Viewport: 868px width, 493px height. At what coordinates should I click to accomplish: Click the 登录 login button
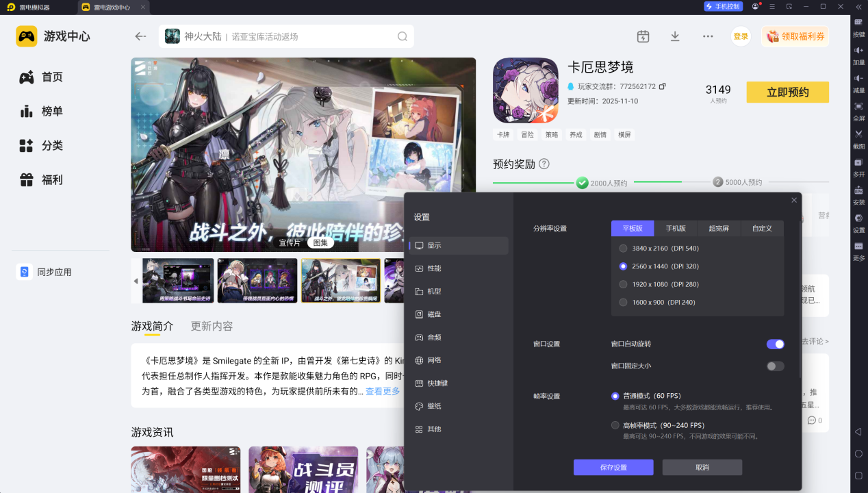[x=741, y=36]
